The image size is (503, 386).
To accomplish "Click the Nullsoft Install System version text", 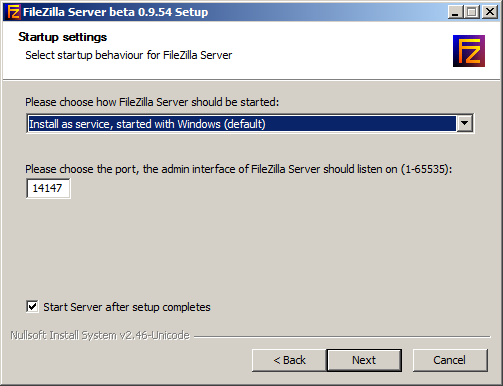I will point(100,335).
